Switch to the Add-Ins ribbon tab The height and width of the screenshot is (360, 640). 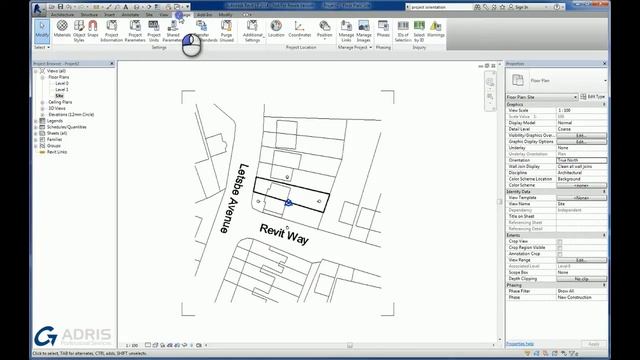click(x=204, y=15)
